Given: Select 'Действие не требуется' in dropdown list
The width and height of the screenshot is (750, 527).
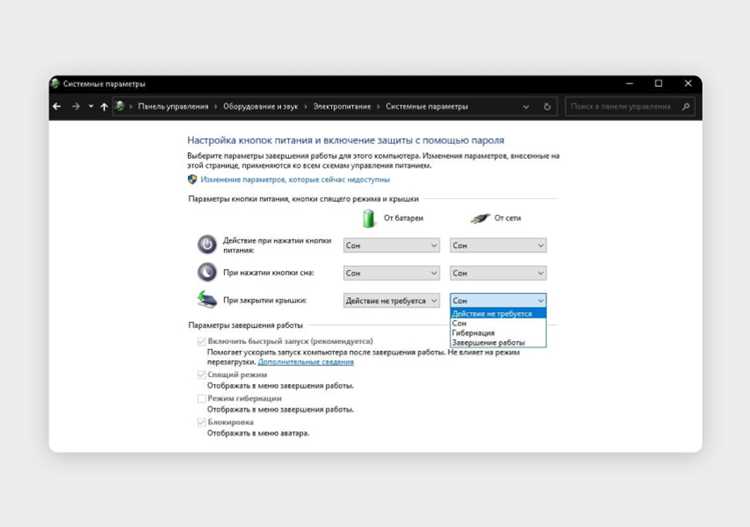Looking at the screenshot, I should tap(498, 314).
